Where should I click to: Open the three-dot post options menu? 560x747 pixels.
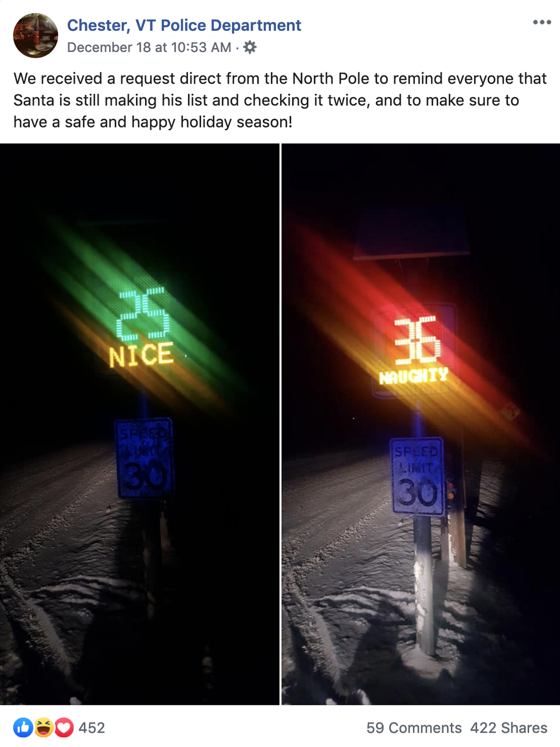(x=542, y=22)
